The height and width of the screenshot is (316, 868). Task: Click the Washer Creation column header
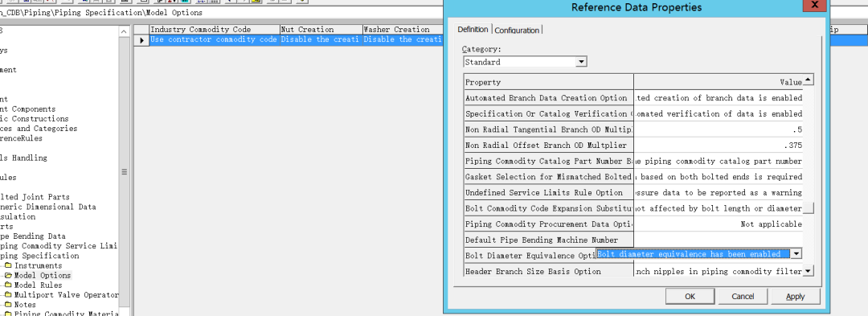tap(403, 29)
